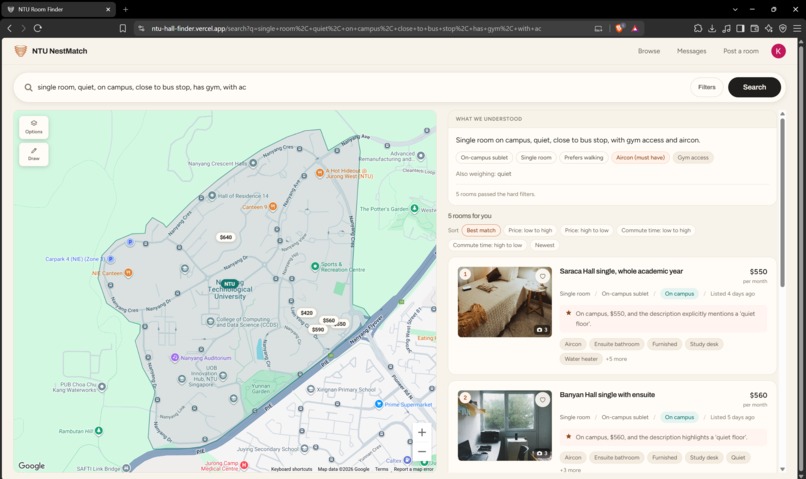This screenshot has width=806, height=479.
Task: Click Report a map error link
Action: (414, 469)
